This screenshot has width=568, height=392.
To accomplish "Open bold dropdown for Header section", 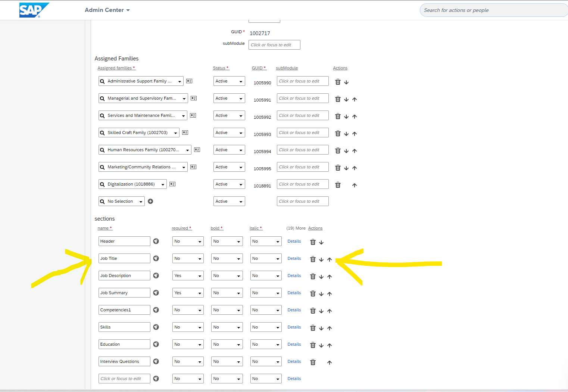I will pos(227,241).
